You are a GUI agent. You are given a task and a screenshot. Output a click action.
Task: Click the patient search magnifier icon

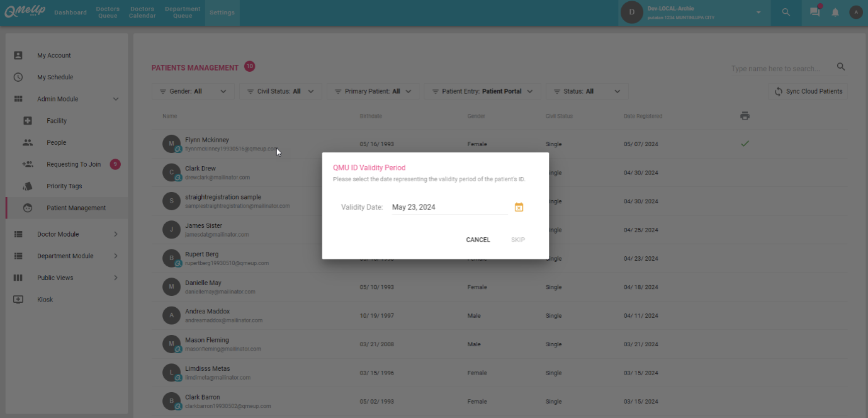(841, 67)
